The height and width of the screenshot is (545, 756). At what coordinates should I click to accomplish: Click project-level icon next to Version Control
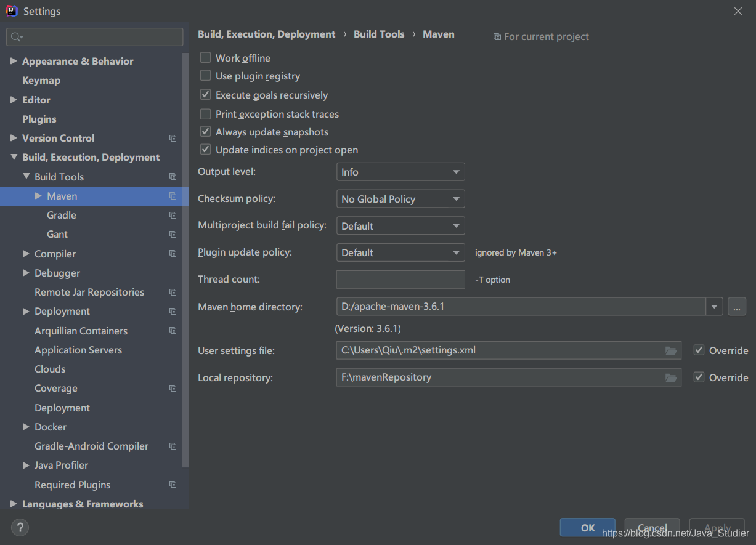tap(173, 139)
